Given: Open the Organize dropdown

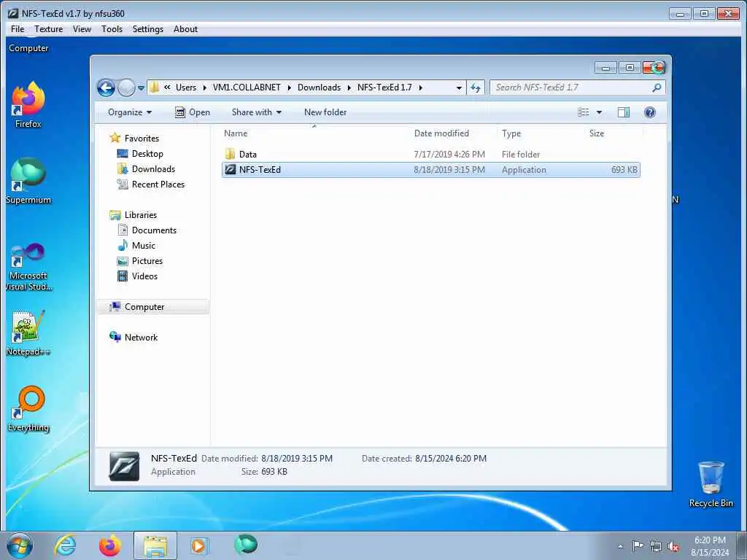Looking at the screenshot, I should [130, 112].
